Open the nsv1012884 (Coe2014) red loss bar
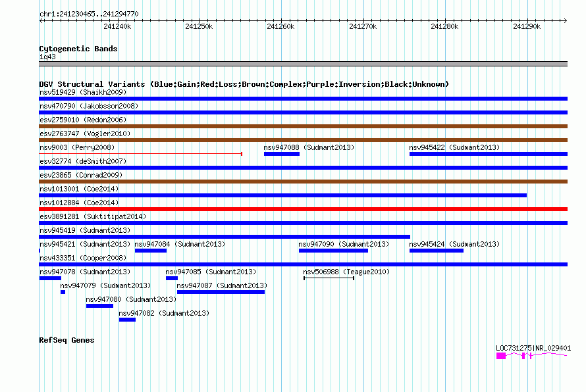The height and width of the screenshot is (392, 586). pos(303,209)
